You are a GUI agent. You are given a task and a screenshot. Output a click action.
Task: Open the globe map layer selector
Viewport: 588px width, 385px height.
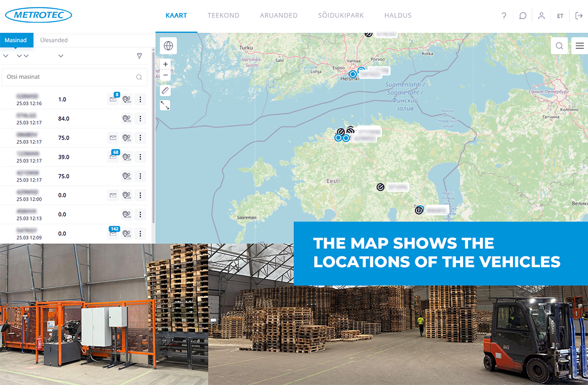click(168, 46)
